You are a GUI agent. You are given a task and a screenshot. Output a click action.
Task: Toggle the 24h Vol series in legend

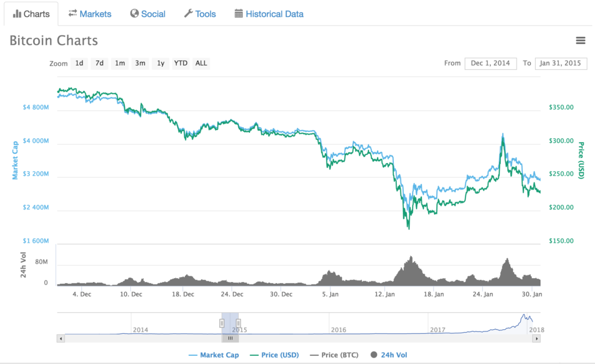(x=389, y=355)
